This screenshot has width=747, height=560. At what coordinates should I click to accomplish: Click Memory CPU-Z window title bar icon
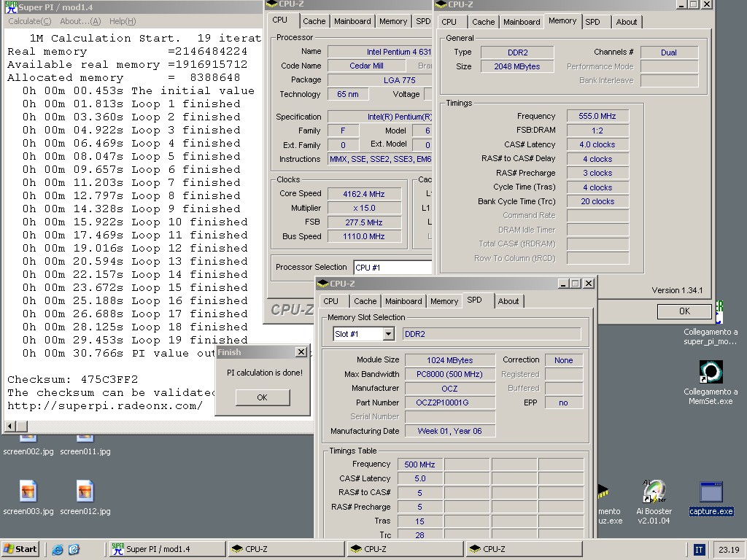pos(441,4)
